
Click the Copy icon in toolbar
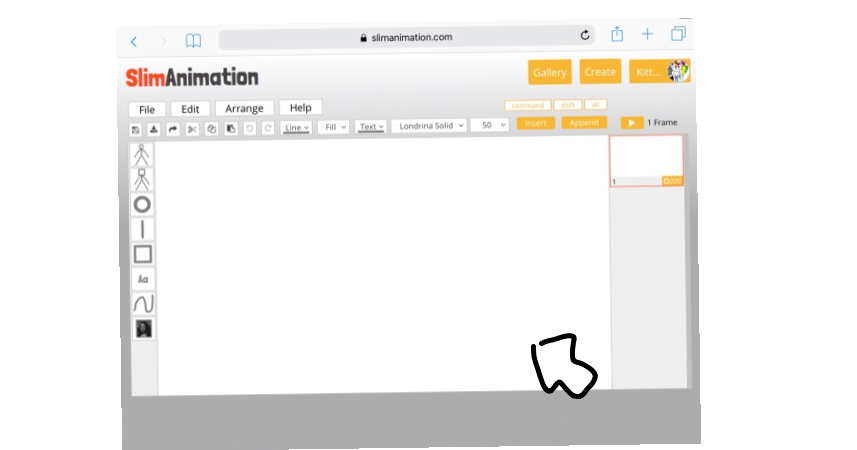(212, 128)
